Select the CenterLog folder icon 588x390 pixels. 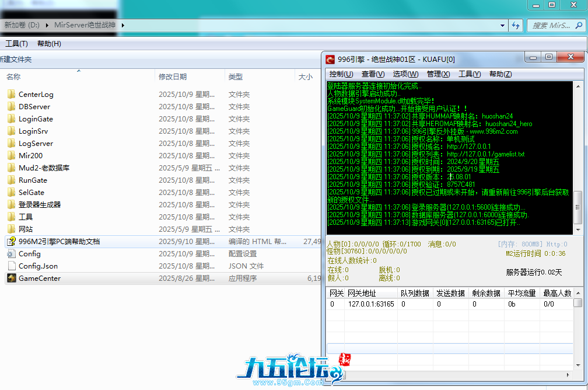pyautogui.click(x=11, y=95)
